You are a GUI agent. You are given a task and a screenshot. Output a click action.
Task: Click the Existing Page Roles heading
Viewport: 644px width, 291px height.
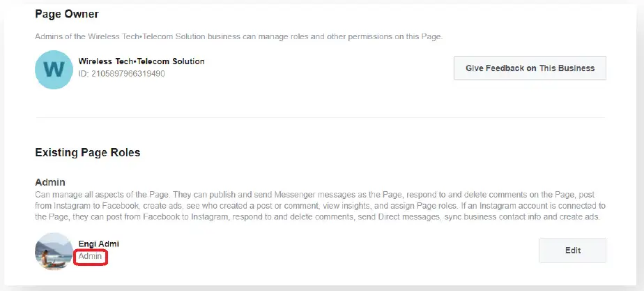pos(87,152)
